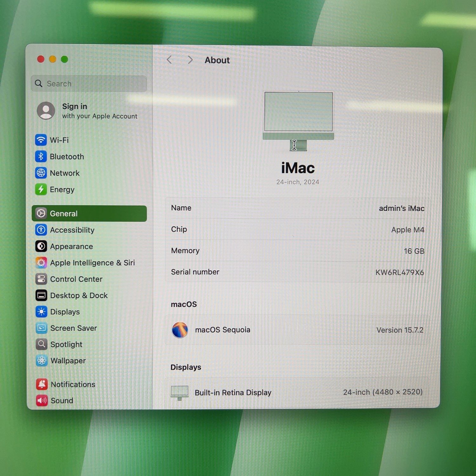Click the macOS Sequoia version row
This screenshot has width=476, height=476.
[297, 330]
